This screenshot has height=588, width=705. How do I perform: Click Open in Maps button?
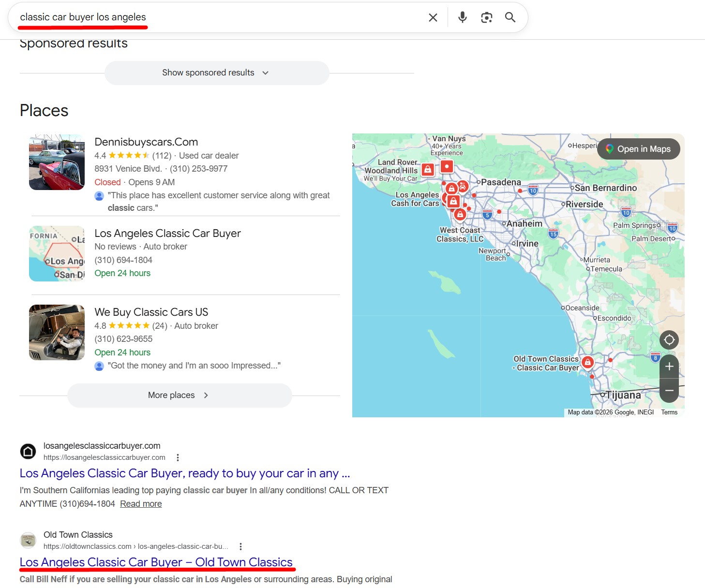coord(638,149)
